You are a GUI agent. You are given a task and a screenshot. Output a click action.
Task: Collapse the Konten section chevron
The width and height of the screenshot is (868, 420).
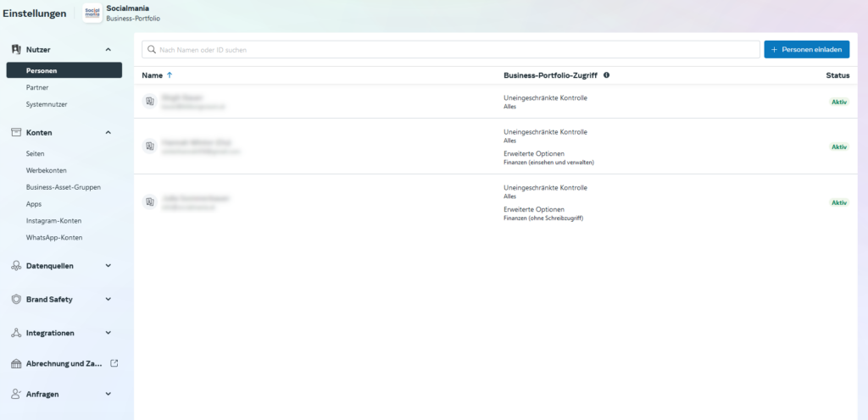click(108, 133)
